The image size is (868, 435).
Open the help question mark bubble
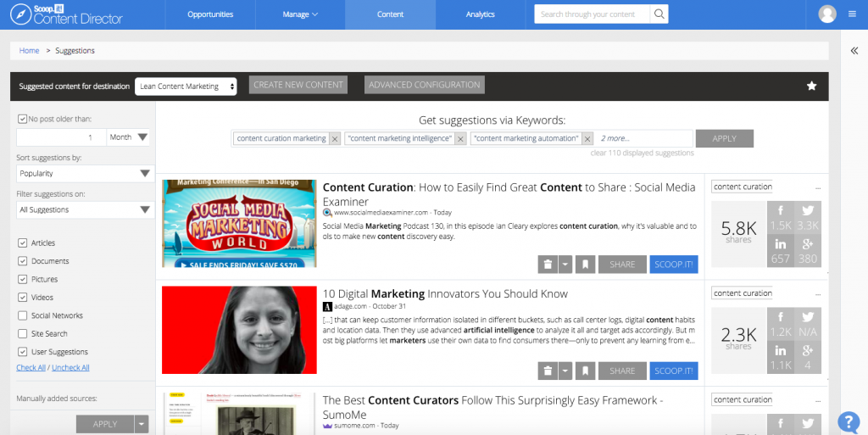pyautogui.click(x=849, y=422)
